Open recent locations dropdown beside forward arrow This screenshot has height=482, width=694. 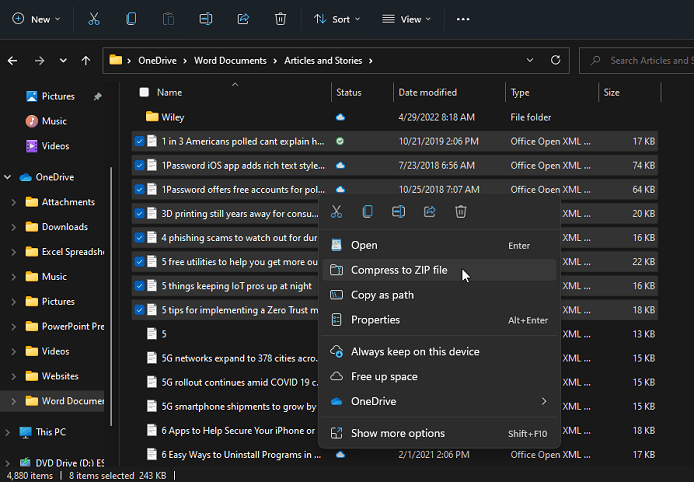(x=63, y=61)
